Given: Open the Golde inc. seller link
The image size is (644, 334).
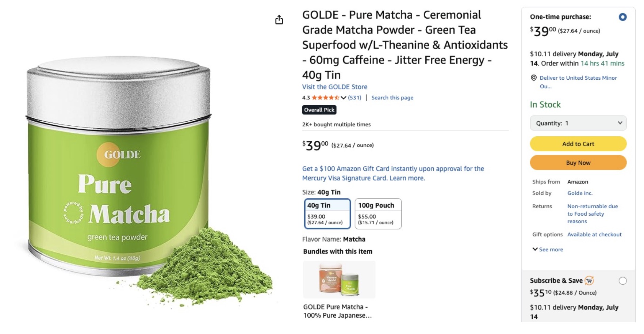Looking at the screenshot, I should coord(580,193).
